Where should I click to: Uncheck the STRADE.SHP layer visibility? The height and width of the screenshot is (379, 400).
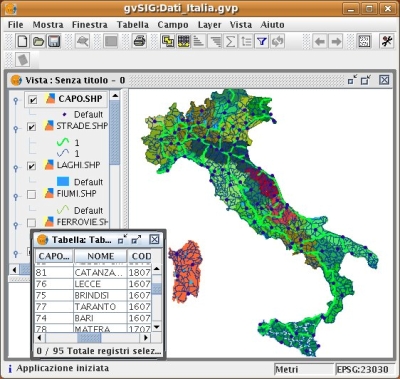(x=31, y=127)
